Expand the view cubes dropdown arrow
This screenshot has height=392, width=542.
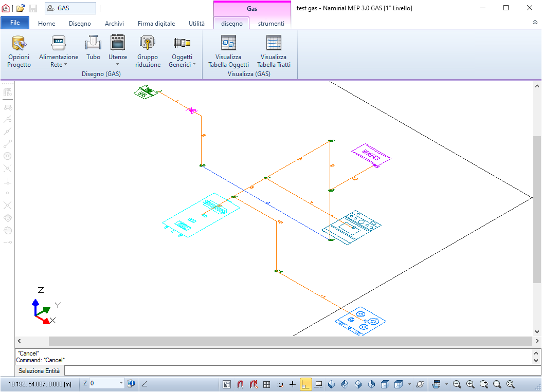coord(410,384)
